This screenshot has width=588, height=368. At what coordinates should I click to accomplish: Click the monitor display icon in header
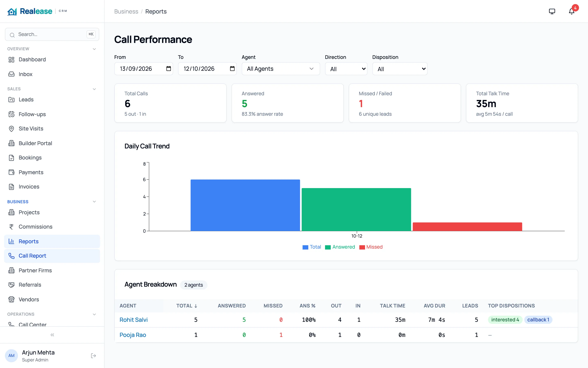[x=552, y=11]
